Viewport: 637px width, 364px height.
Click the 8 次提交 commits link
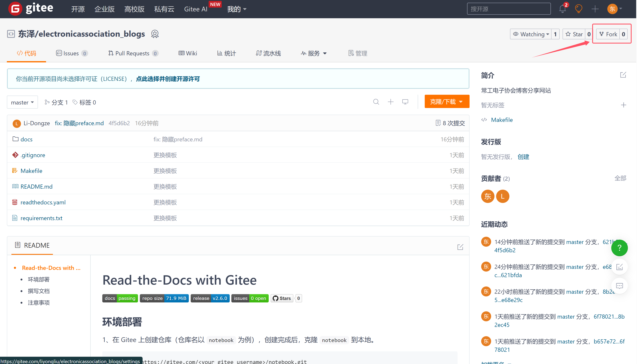pos(450,123)
